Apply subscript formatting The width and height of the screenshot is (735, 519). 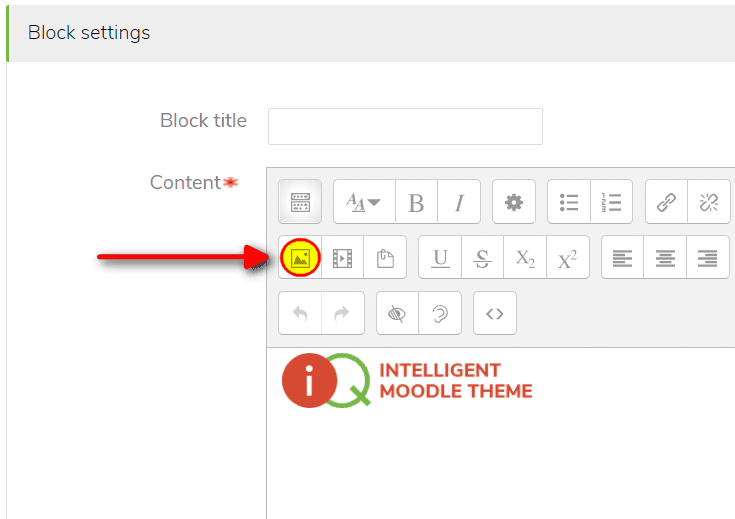tap(525, 257)
